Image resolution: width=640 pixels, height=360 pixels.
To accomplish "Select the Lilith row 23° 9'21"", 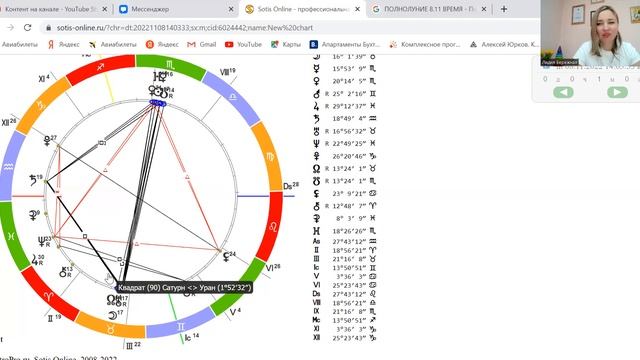I will coord(344,193).
